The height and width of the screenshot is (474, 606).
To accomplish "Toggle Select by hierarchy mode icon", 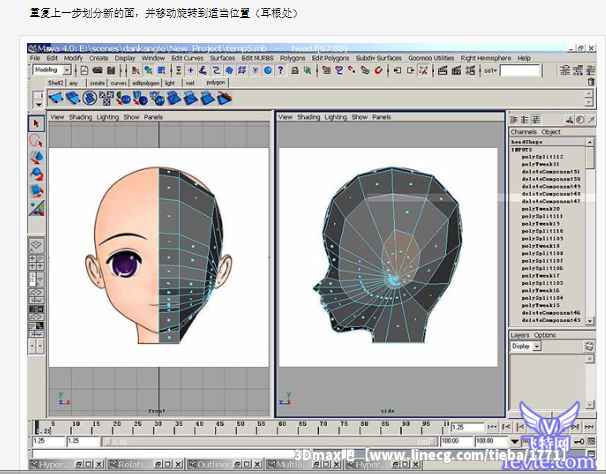I will [x=136, y=70].
